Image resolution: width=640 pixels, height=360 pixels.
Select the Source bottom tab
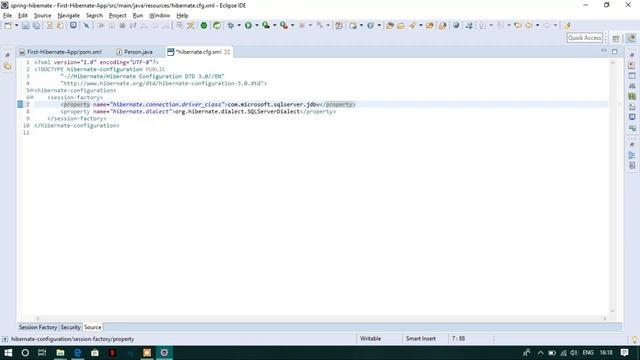[93, 327]
